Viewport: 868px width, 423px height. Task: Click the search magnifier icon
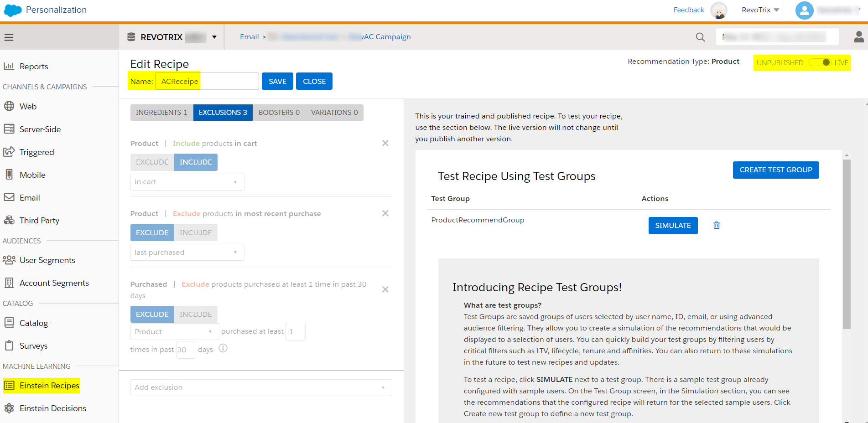(700, 37)
